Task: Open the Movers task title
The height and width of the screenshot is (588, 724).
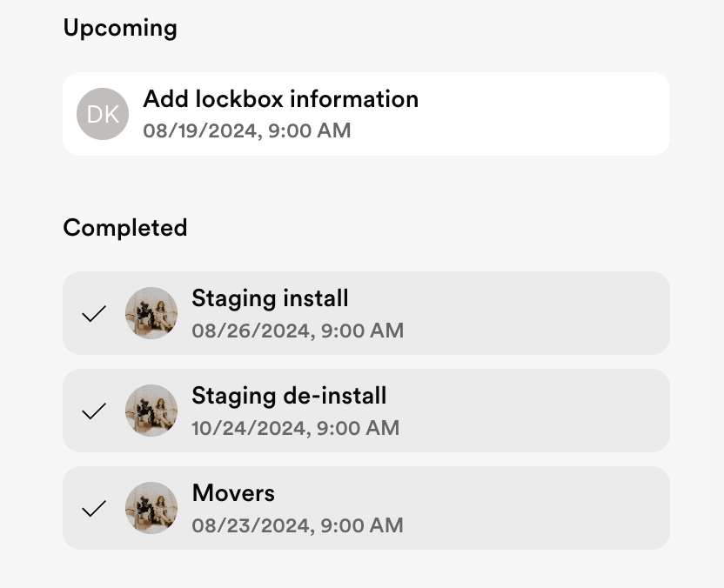Action: [233, 493]
